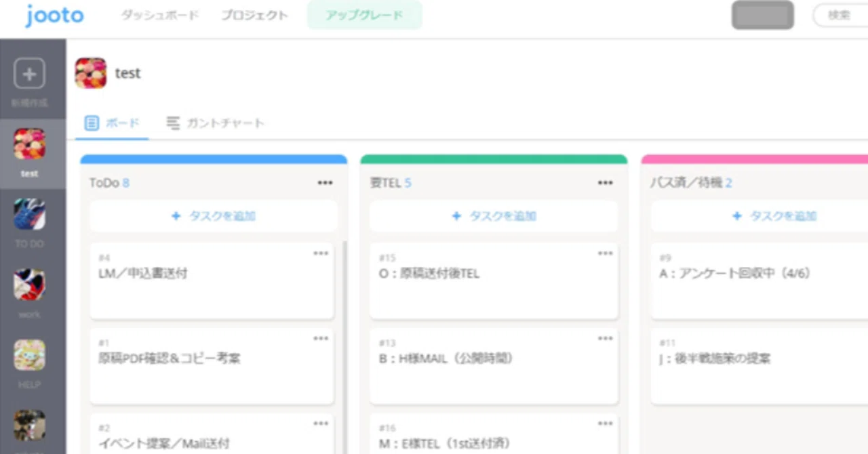Screen dimensions: 868x454
Task: Click the grey account button in header
Action: coord(763,15)
